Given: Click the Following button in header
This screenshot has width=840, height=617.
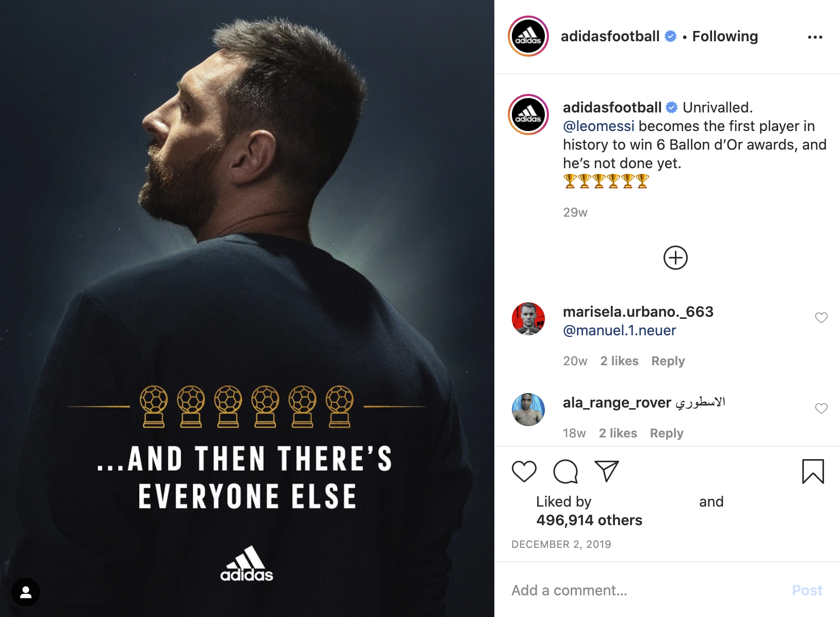Looking at the screenshot, I should click(x=725, y=36).
